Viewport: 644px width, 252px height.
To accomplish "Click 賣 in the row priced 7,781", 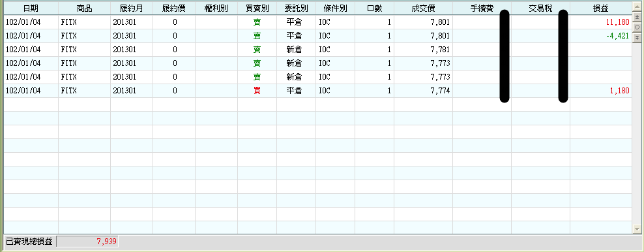I will [257, 50].
